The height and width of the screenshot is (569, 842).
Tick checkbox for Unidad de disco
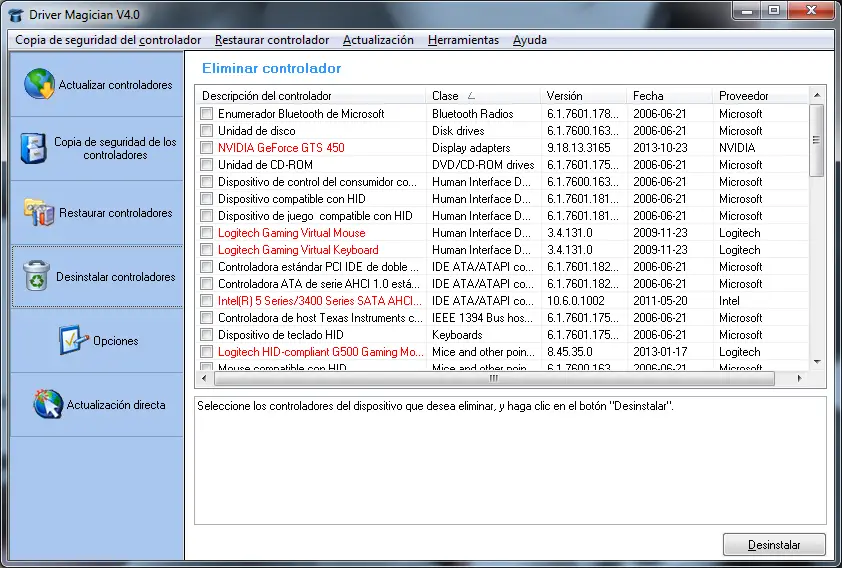(x=206, y=130)
